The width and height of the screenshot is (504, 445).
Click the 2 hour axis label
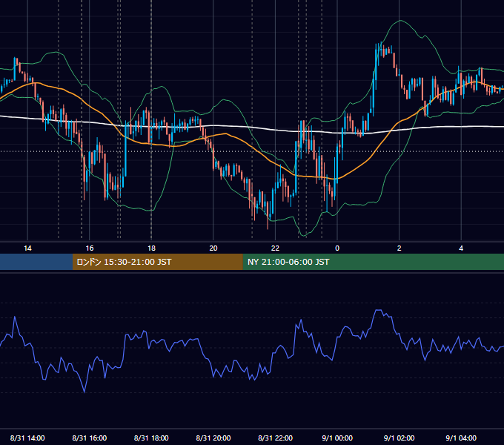point(399,248)
